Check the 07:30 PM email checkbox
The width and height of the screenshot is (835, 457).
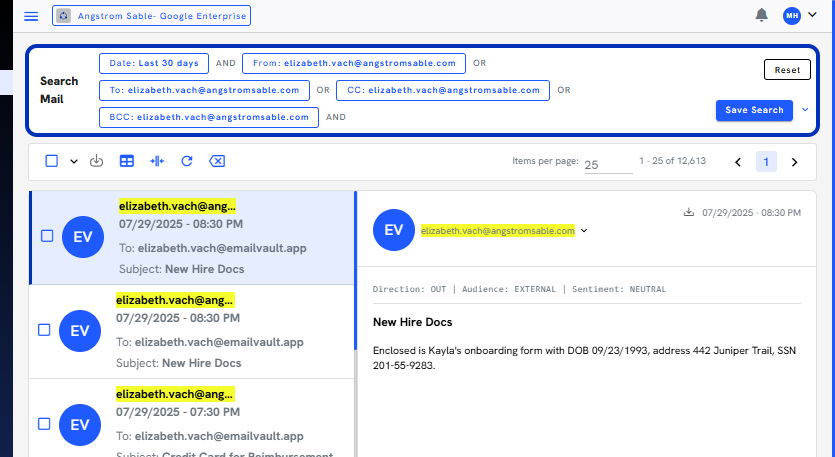44,424
